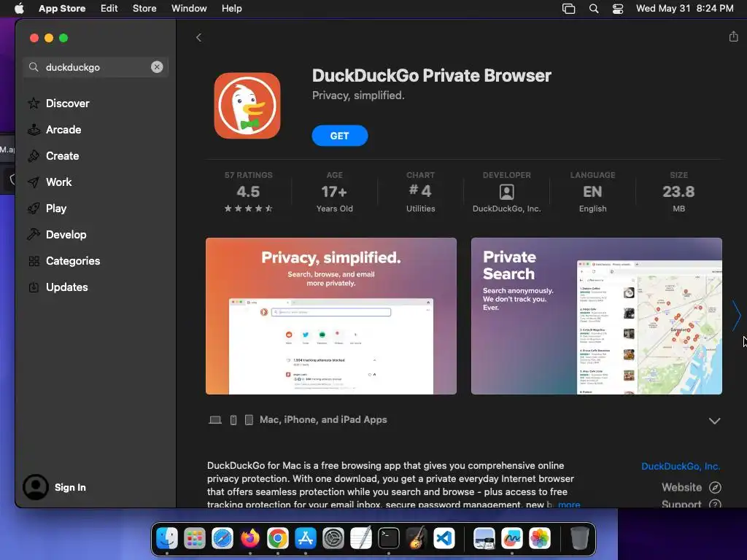
Task: Click the Discover star icon
Action: (34, 104)
